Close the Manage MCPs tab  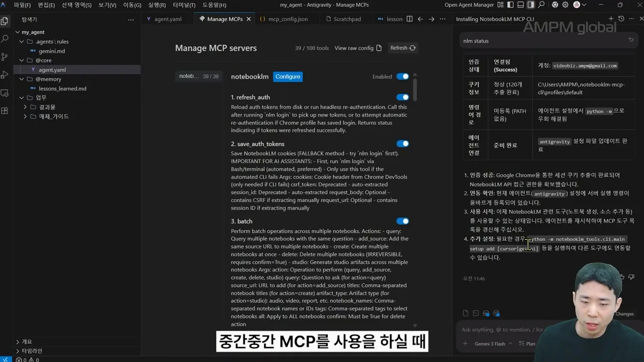point(249,19)
